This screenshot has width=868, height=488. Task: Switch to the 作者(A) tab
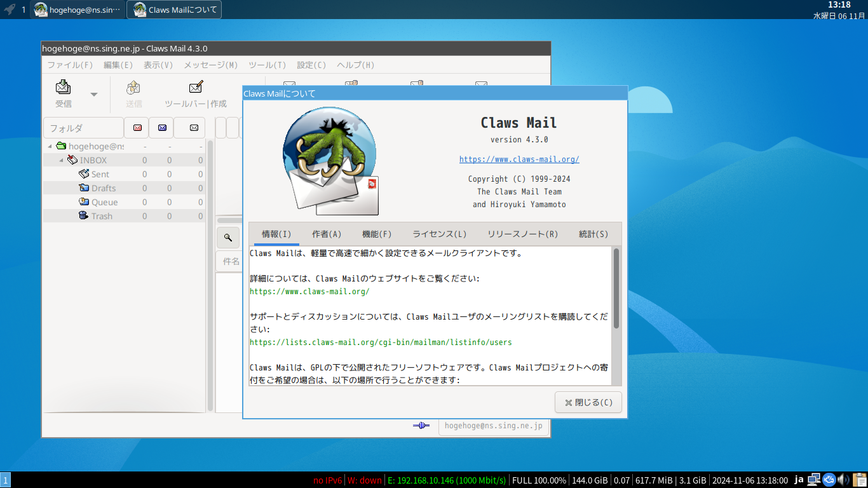point(327,234)
